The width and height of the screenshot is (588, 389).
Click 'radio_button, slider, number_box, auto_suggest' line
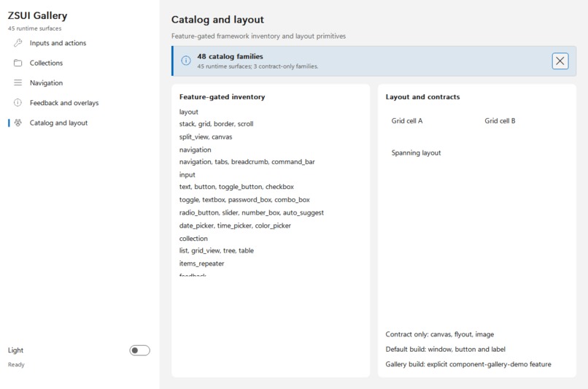(251, 212)
